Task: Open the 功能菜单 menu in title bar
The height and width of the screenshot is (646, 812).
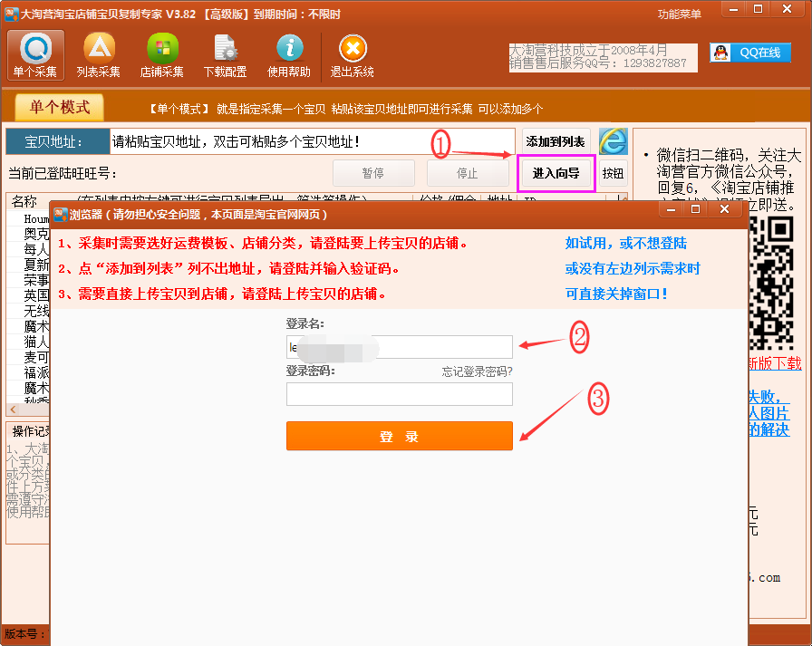Action: coord(680,14)
